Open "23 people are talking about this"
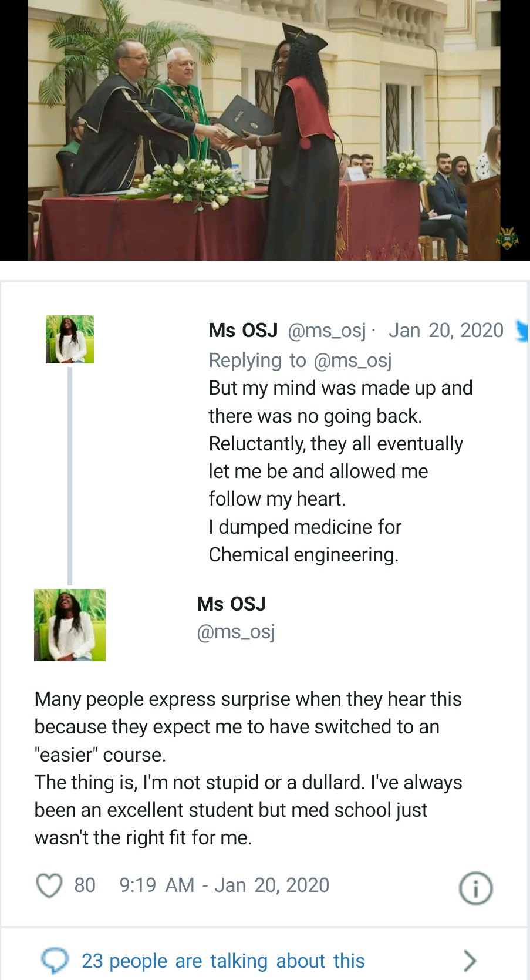Image resolution: width=530 pixels, height=980 pixels. tap(223, 961)
